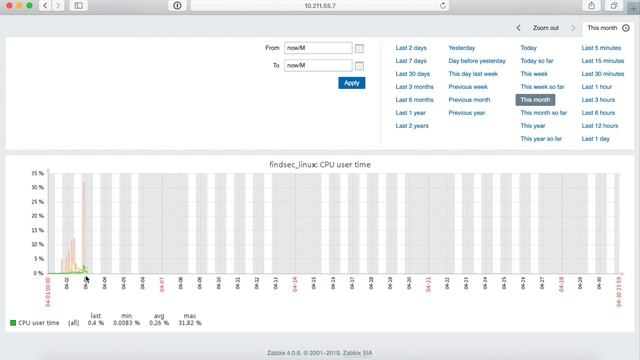This screenshot has width=640, height=360.
Task: Apply the selected time range
Action: tap(351, 83)
